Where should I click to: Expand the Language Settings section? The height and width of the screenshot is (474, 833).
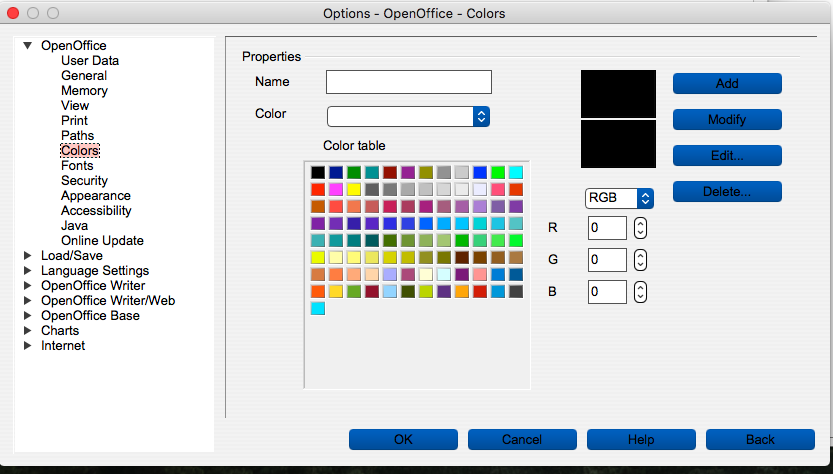(28, 271)
